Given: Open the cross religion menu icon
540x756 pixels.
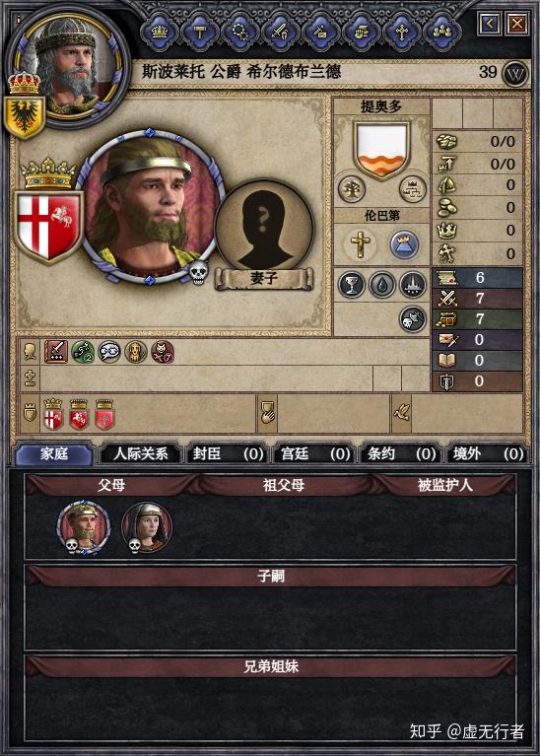Looking at the screenshot, I should (401, 32).
